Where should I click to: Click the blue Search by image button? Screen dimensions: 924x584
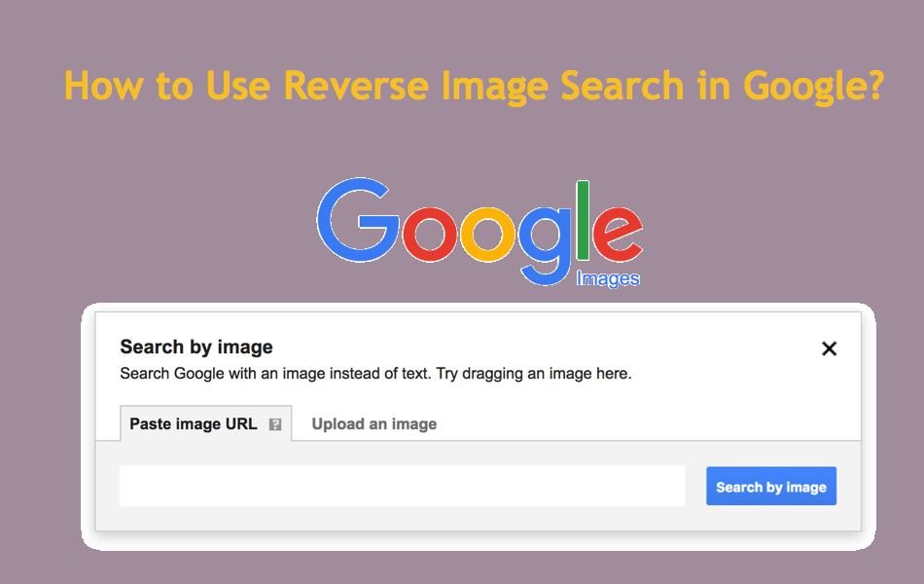pyautogui.click(x=770, y=486)
